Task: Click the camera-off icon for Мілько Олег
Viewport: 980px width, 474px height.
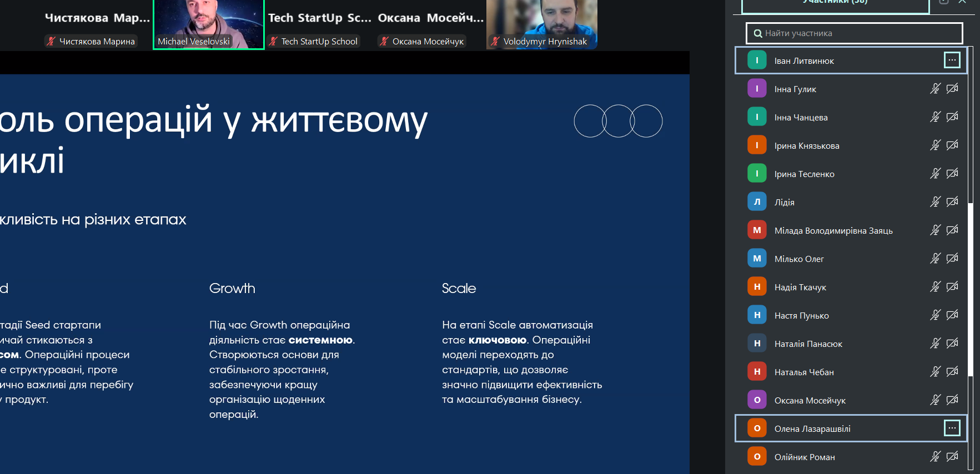Action: click(x=952, y=259)
